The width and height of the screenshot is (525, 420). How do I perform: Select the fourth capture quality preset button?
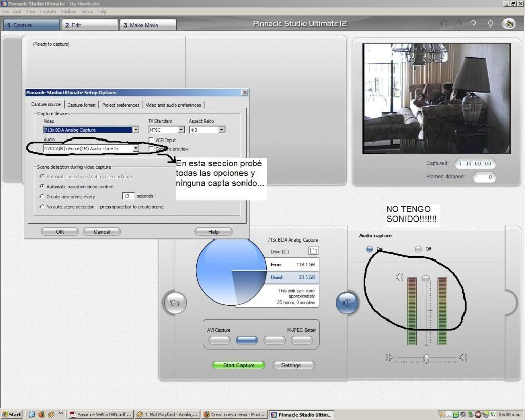pos(301,341)
